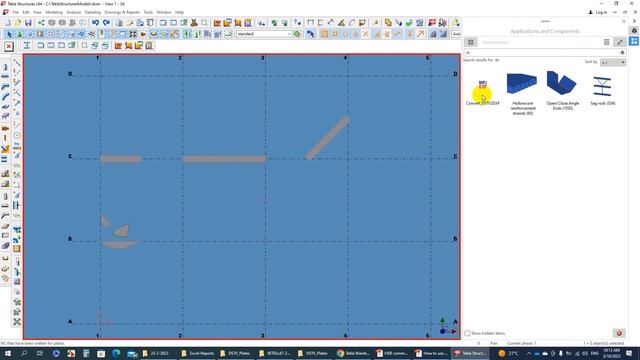Open Microsoft Edge from taskbar

[116, 353]
